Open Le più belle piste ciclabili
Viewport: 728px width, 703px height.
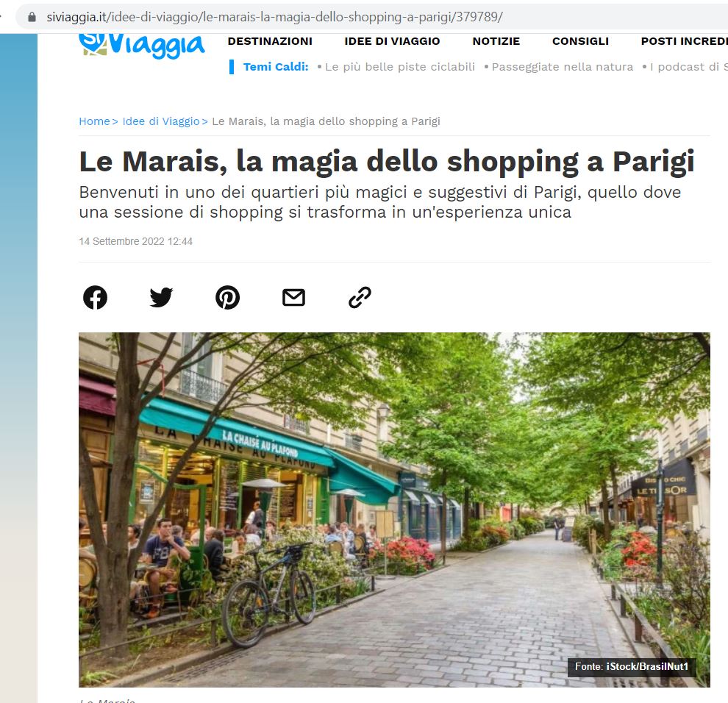(x=400, y=67)
